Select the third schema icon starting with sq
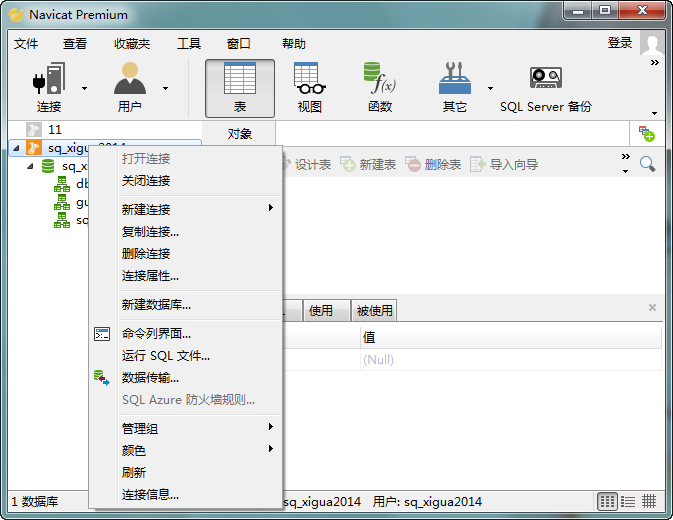The width and height of the screenshot is (673, 520). (62, 220)
